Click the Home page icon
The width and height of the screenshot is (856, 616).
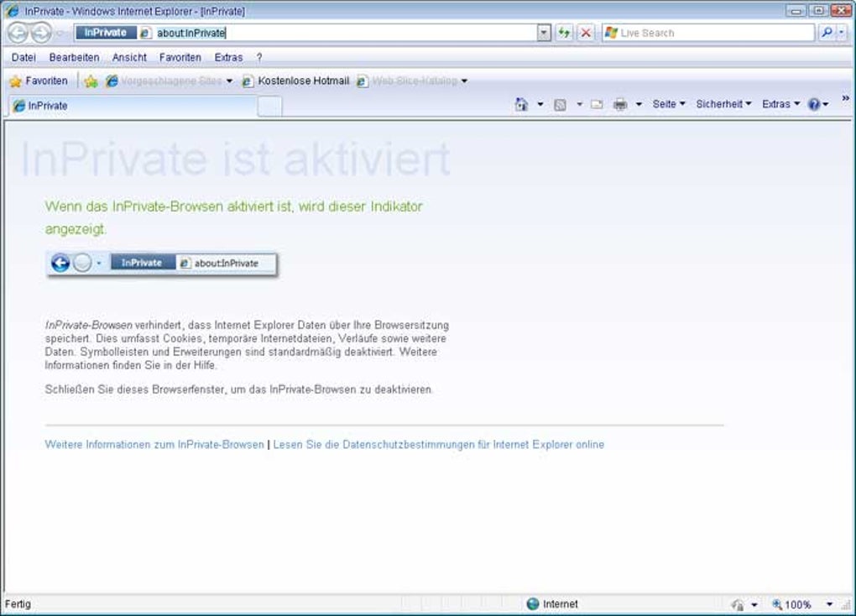coord(521,104)
